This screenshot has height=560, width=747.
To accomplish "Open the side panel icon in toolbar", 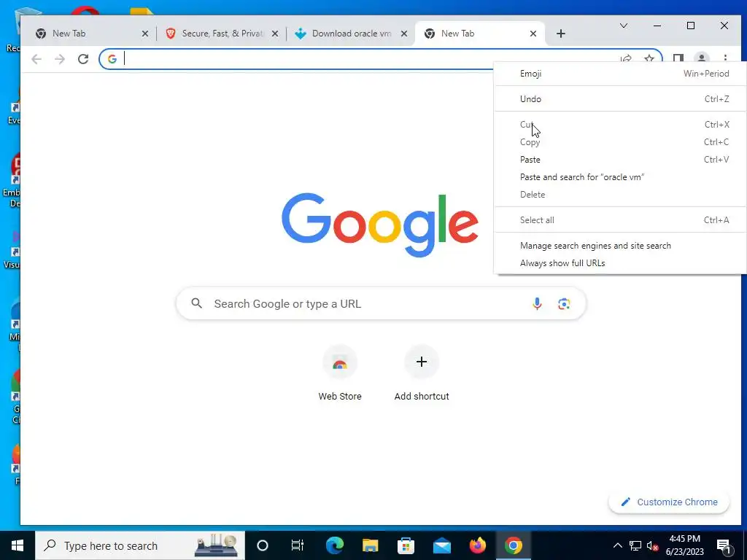I will click(678, 58).
